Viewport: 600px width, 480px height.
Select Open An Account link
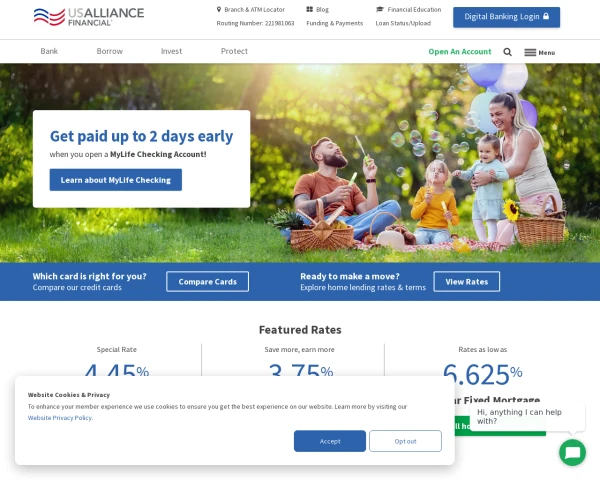point(460,52)
